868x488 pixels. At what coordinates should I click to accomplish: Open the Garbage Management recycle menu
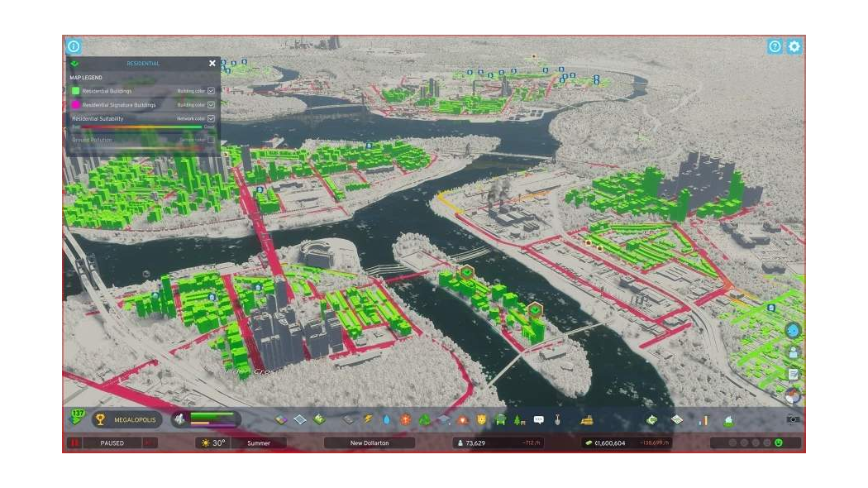425,420
